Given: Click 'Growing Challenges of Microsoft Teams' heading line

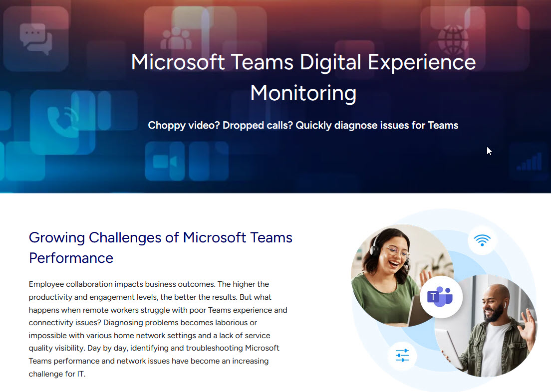Looking at the screenshot, I should (161, 237).
